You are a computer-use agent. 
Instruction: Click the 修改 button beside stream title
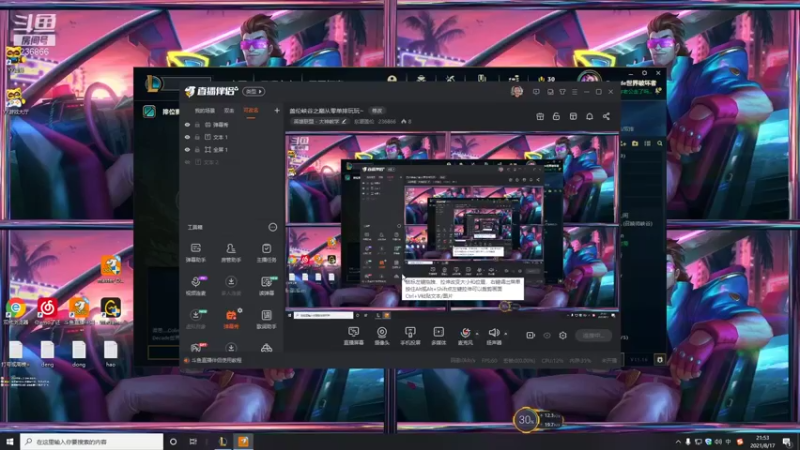377,111
